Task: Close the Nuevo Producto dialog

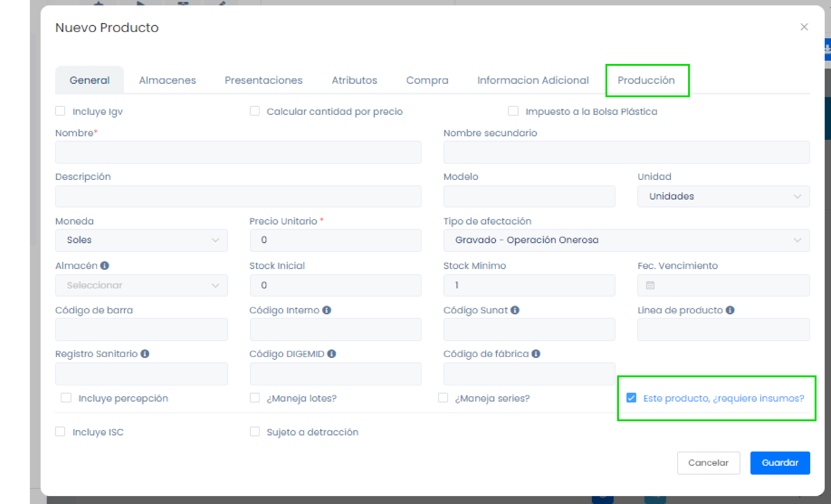Action: (x=804, y=27)
